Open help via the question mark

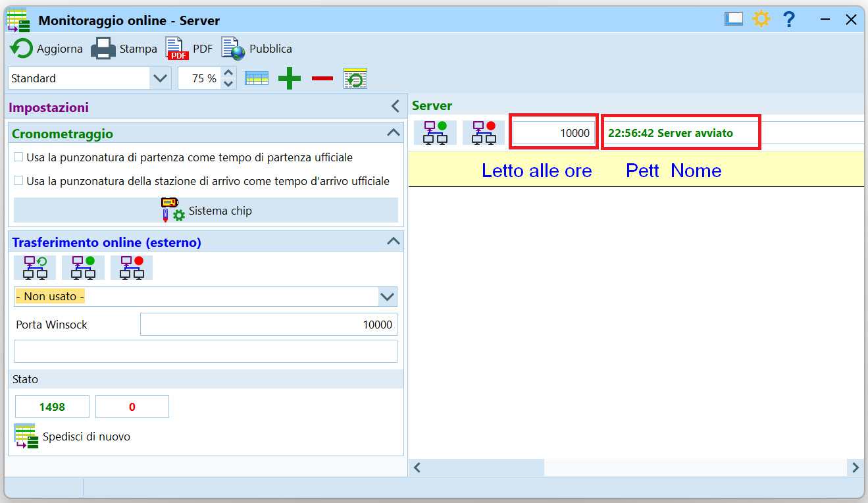789,19
